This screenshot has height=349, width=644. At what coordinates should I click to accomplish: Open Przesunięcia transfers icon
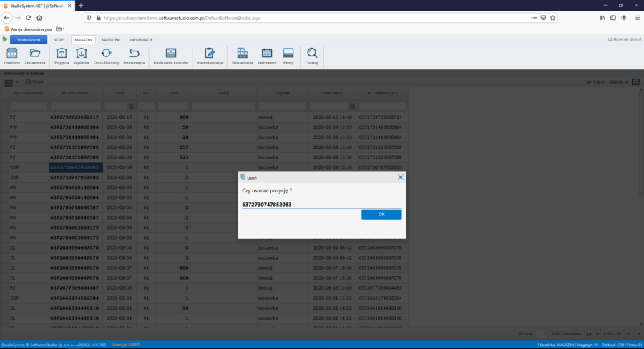coord(134,56)
